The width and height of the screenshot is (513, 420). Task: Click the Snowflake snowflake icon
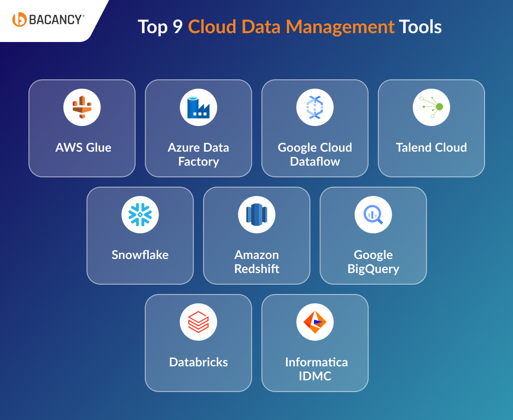tap(140, 215)
